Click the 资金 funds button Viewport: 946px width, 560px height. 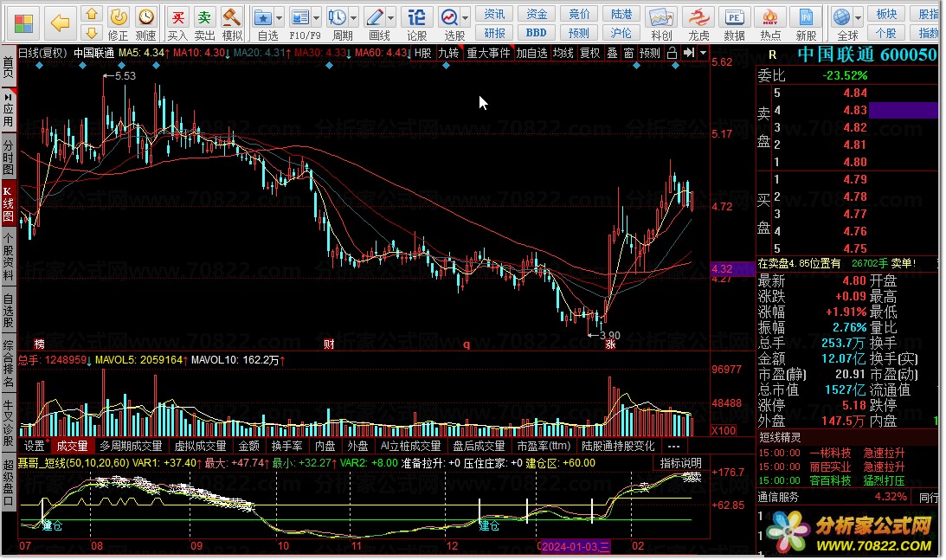[537, 13]
